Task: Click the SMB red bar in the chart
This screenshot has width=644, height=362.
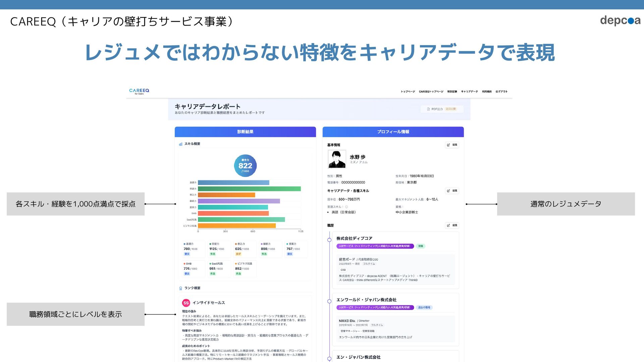Action: [x=233, y=213]
